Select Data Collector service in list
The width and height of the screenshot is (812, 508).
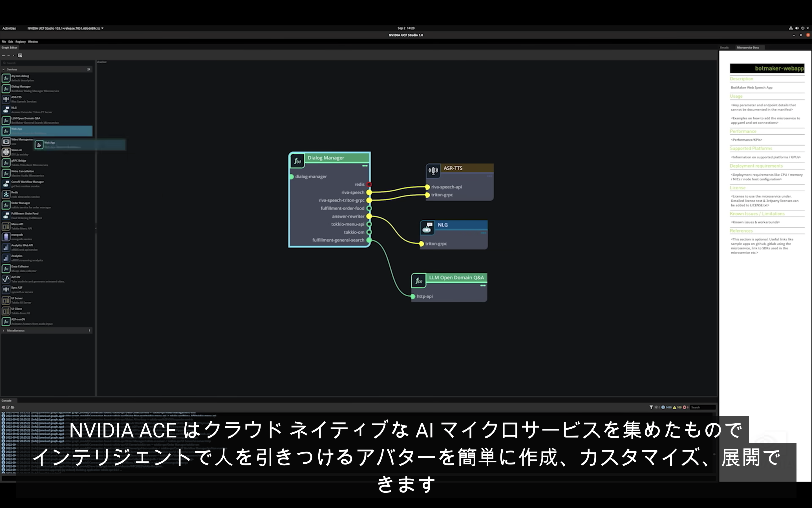(47, 268)
